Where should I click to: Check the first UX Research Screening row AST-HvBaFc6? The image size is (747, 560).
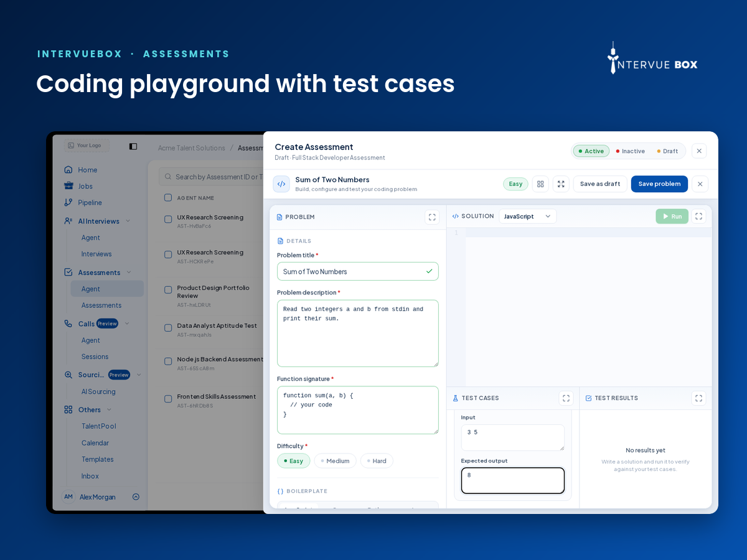click(x=168, y=219)
